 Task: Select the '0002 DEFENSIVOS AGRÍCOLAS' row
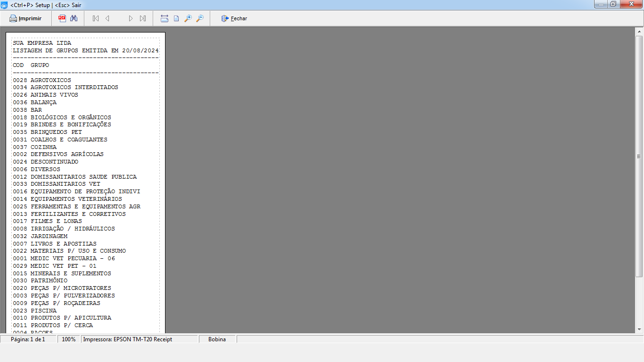pyautogui.click(x=58, y=154)
